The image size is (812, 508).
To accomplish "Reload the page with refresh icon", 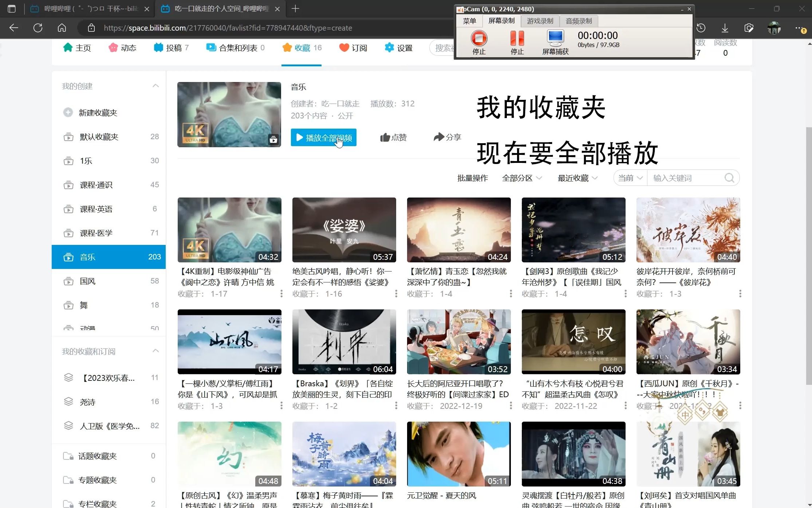I will pos(38,28).
